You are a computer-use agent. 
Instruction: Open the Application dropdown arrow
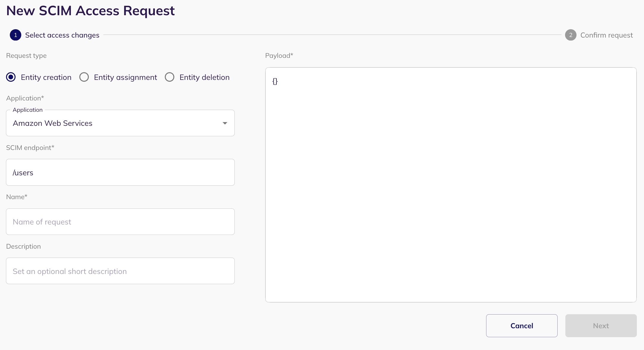pyautogui.click(x=225, y=123)
